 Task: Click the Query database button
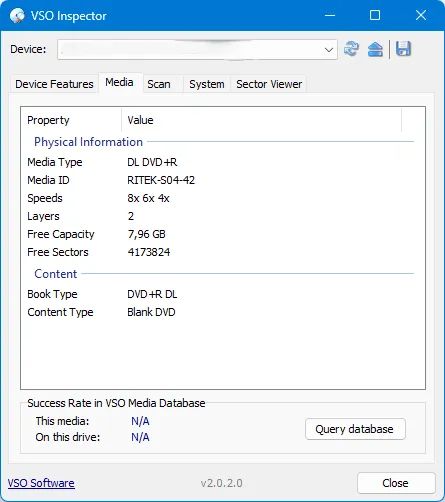point(355,429)
